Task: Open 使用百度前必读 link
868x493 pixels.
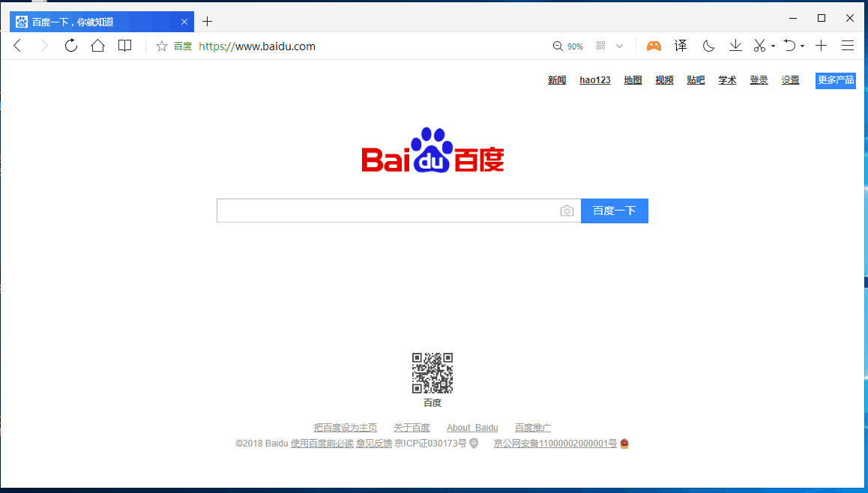Action: click(x=322, y=444)
